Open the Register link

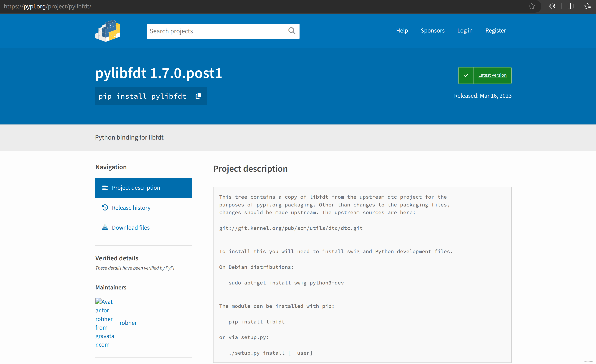tap(496, 31)
